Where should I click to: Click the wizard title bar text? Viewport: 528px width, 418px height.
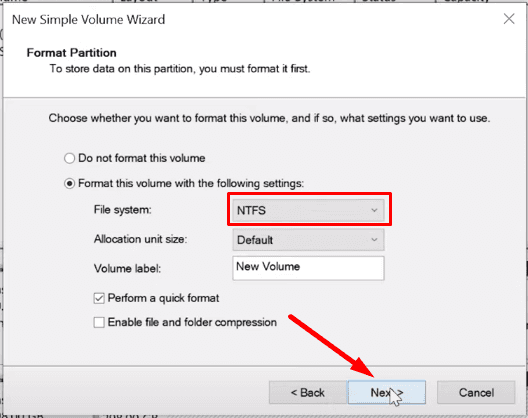(x=89, y=20)
